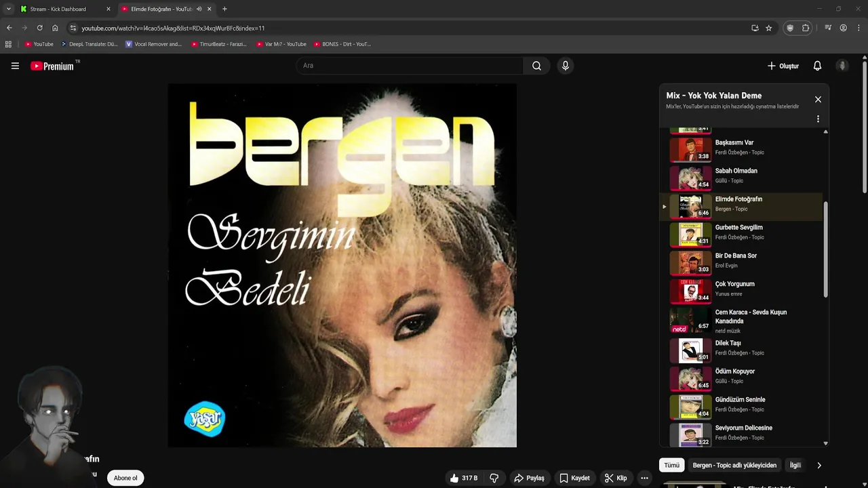
Task: Open the browser extensions puzzle icon
Action: point(806,28)
